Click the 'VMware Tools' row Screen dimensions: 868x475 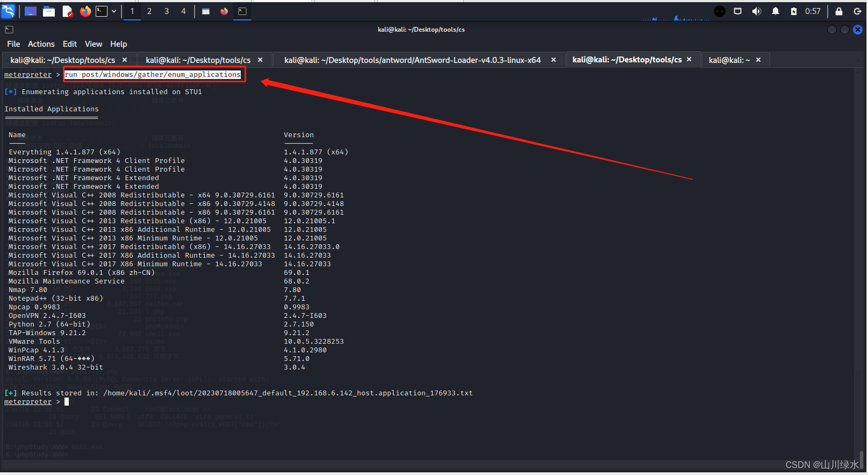tap(176, 342)
